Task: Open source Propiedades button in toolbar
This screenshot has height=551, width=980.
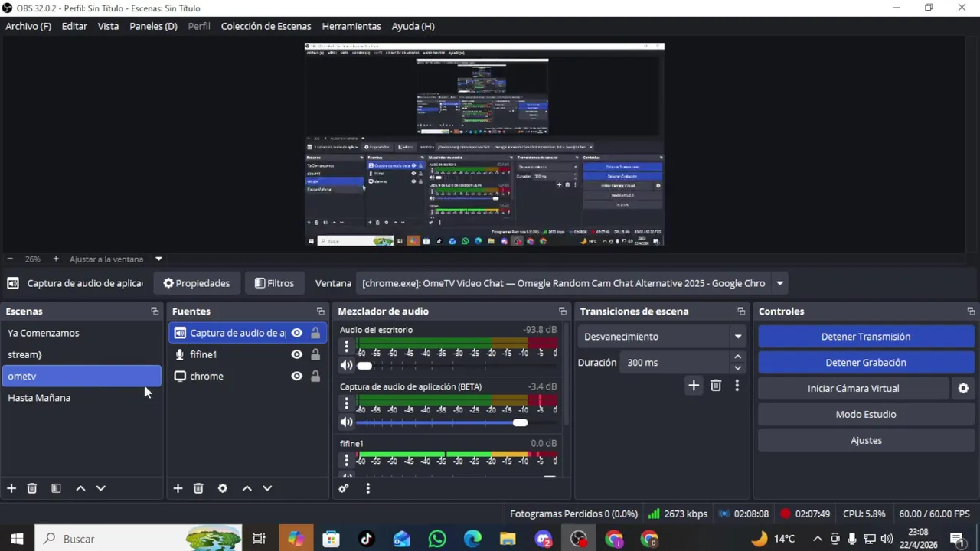Action: click(197, 283)
